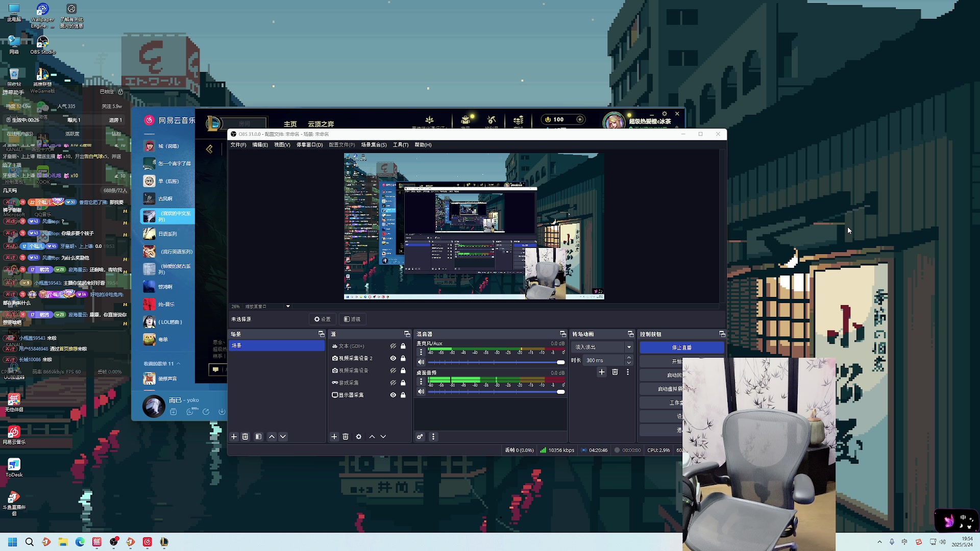Add a new scene with the plus icon in Scenes panel

(x=234, y=437)
